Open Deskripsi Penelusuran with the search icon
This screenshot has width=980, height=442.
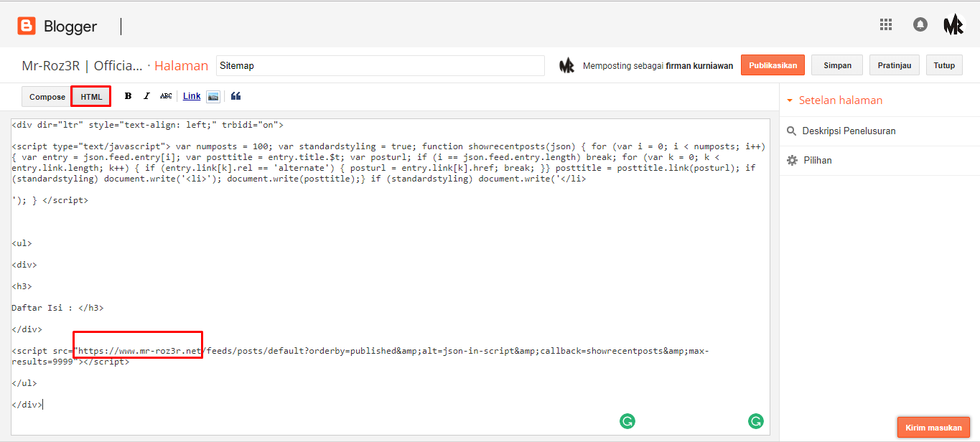pos(791,131)
